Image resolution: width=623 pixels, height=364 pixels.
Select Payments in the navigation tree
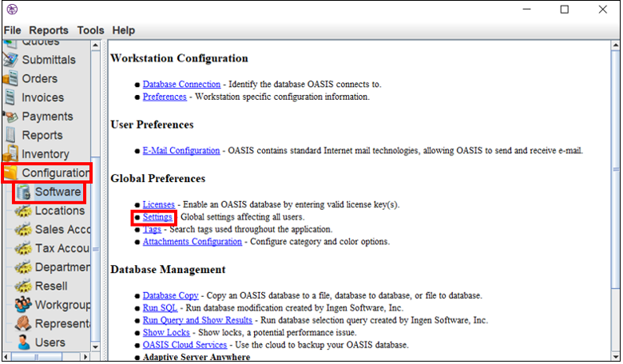[x=47, y=117]
